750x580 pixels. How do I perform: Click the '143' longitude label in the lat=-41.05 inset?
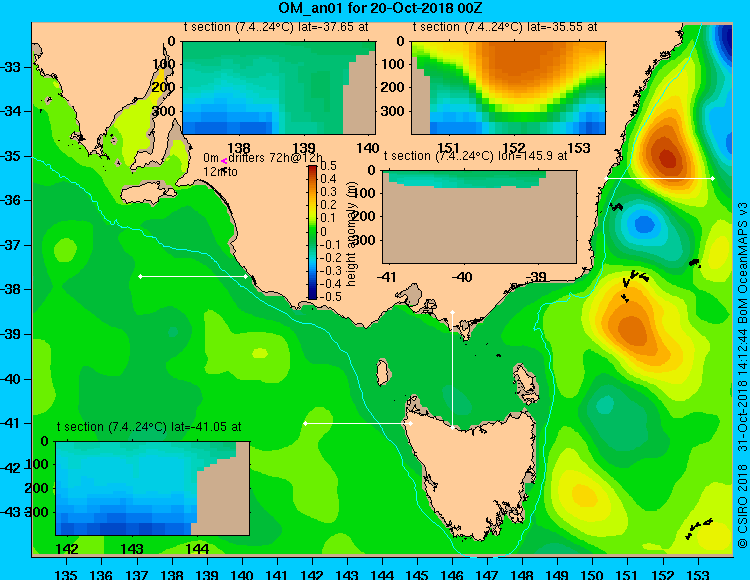(132, 549)
